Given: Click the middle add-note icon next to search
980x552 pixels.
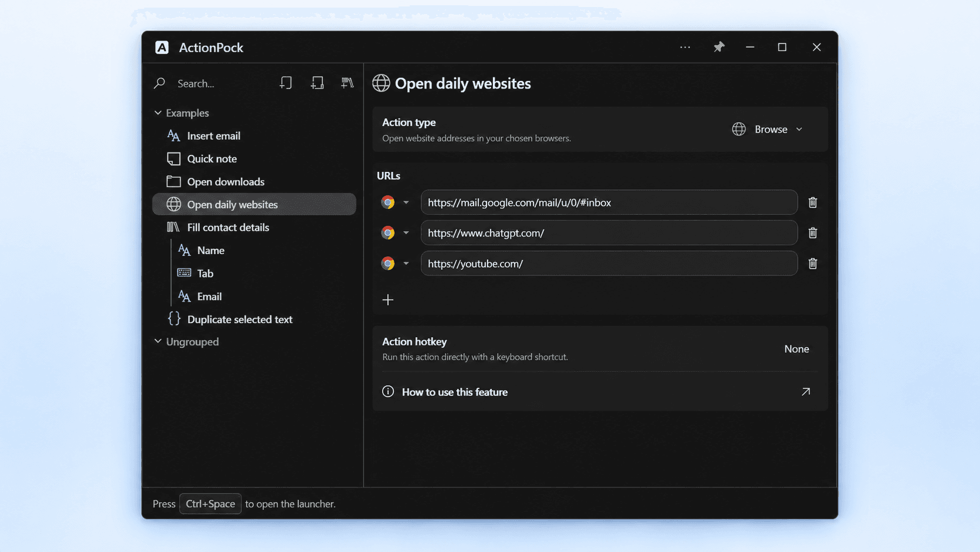Looking at the screenshot, I should 317,83.
